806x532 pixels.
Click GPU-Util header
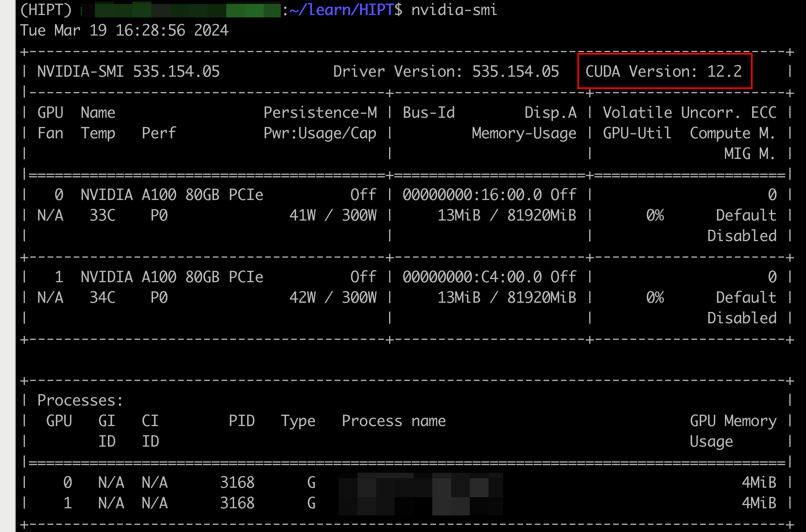point(638,133)
